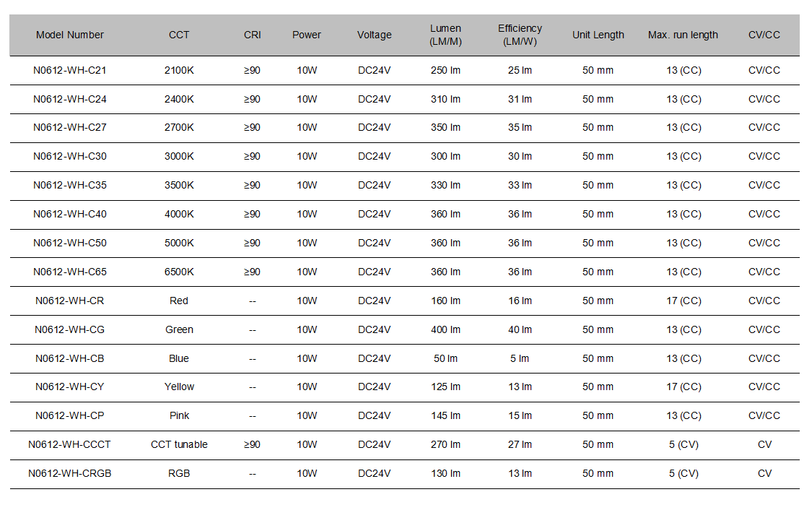Select model N0612-WH-CRGB cell
The height and width of the screenshot is (518, 812).
[70, 473]
